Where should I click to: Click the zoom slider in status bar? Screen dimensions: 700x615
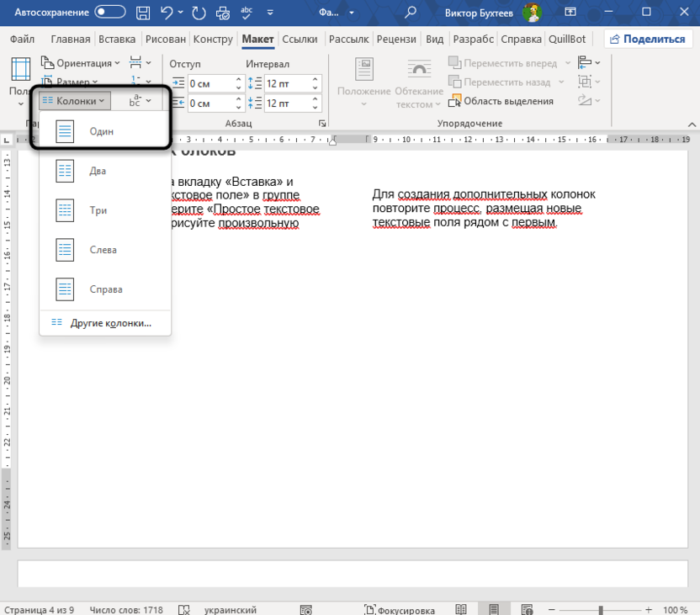pos(602,609)
